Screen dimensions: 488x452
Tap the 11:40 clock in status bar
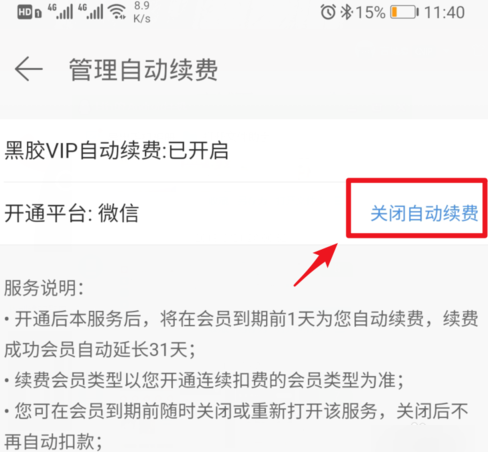[x=444, y=13]
